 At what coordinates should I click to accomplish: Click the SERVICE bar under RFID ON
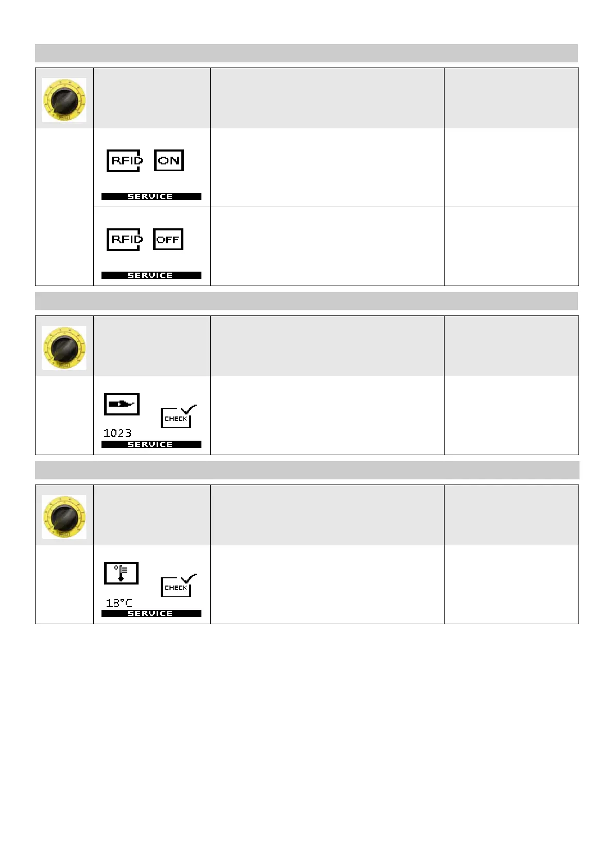(151, 196)
